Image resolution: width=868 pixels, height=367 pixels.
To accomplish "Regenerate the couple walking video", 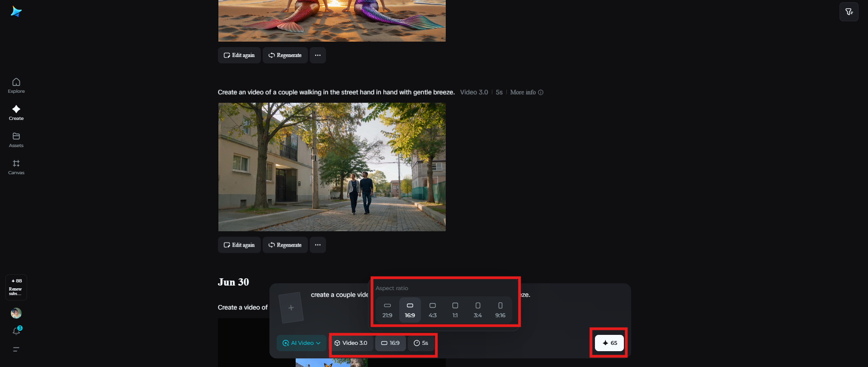I will [x=285, y=245].
